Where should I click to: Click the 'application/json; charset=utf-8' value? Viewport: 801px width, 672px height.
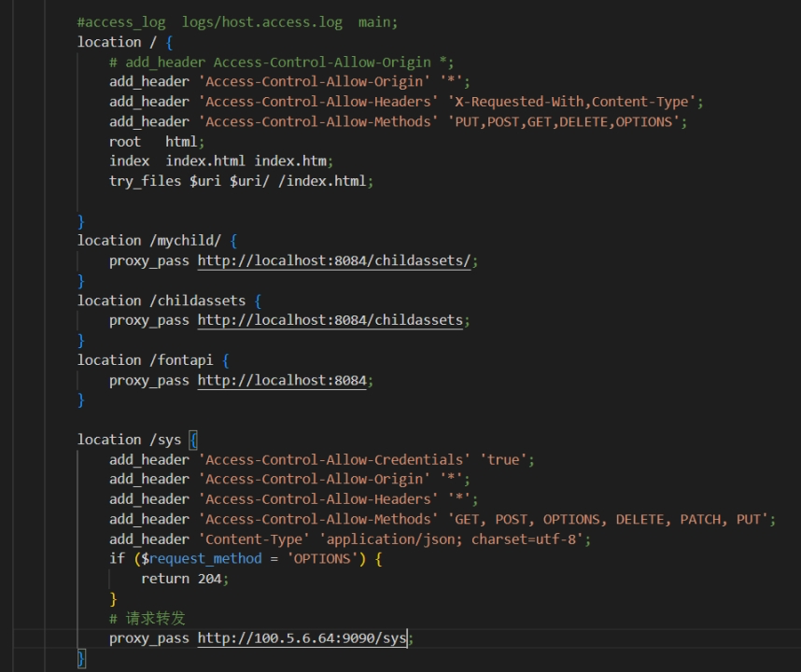[x=451, y=539]
